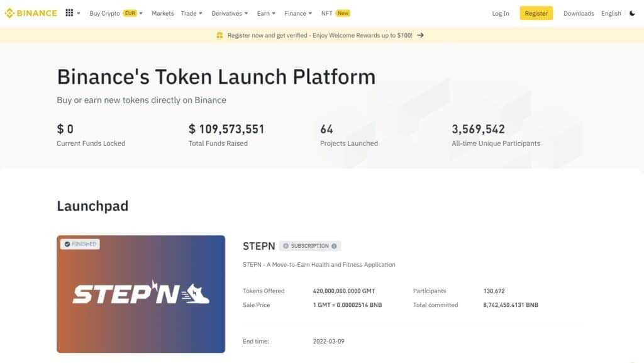Click the Register button

pos(536,13)
